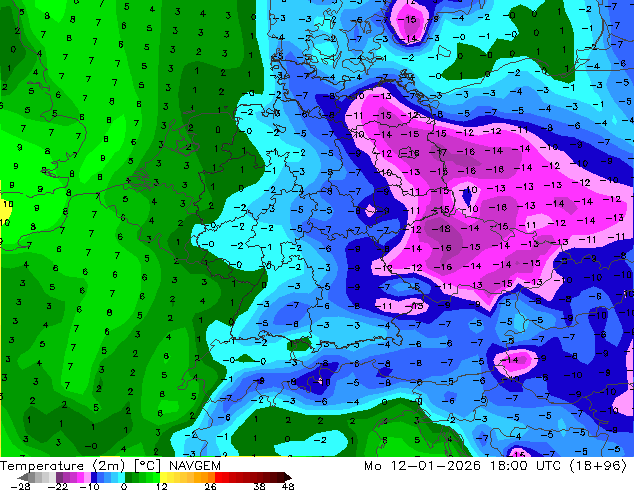Click the forecast offset '(18+96)'
Screen dimensions: 634x490
598,466
